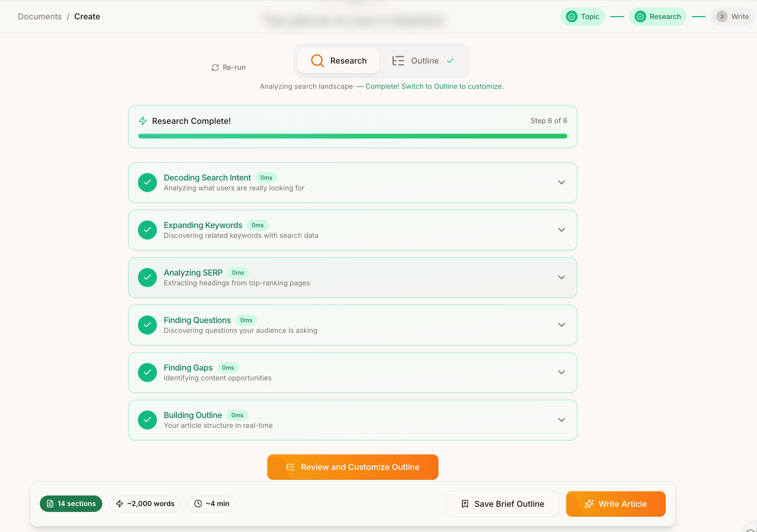The width and height of the screenshot is (757, 532).
Task: Click the Research magnifier icon
Action: tap(317, 61)
